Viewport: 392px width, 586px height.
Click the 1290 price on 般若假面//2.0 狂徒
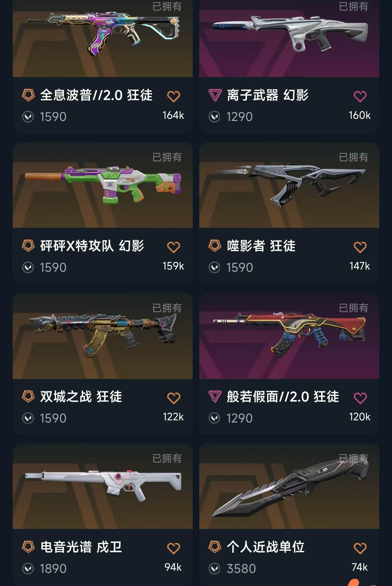pos(240,418)
